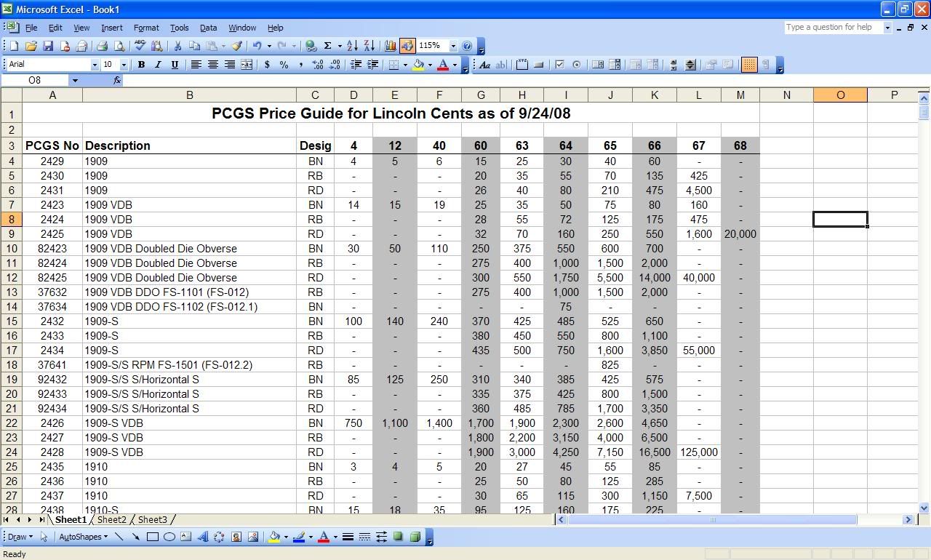
Task: Click the Open file folder icon
Action: 31,46
